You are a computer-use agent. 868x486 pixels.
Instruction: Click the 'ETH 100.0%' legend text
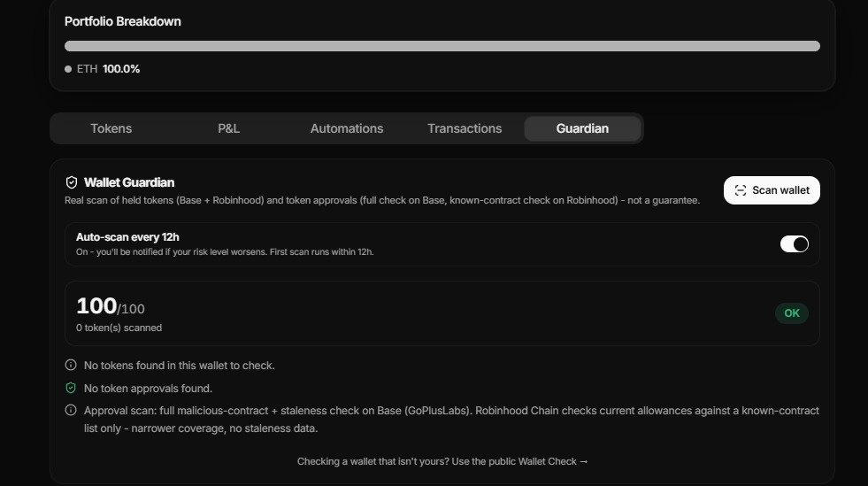[x=108, y=69]
